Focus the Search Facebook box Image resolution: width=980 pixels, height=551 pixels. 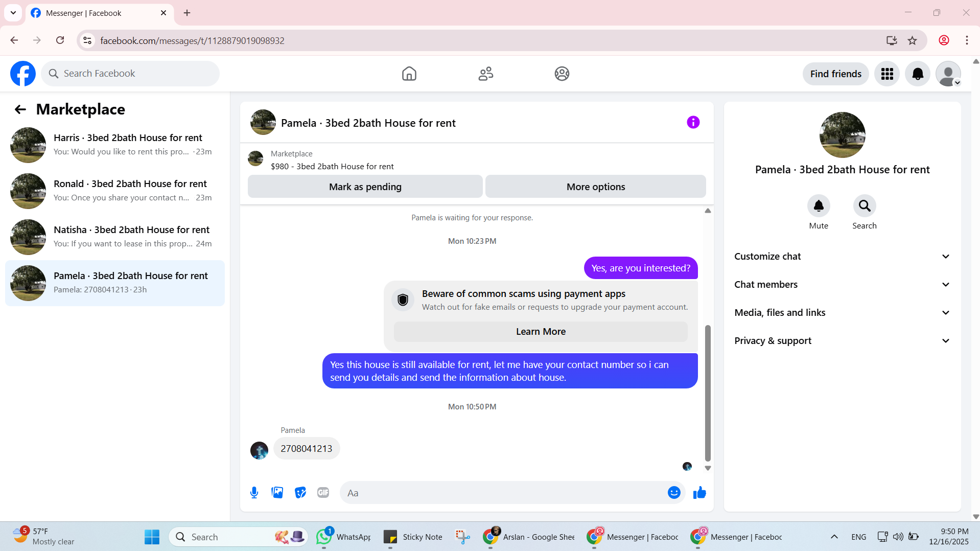pos(130,74)
